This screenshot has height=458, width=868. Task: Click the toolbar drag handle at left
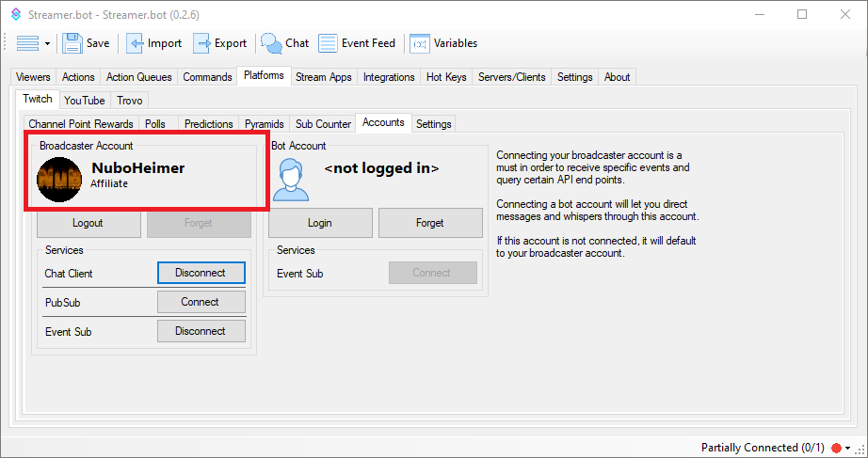click(6, 43)
